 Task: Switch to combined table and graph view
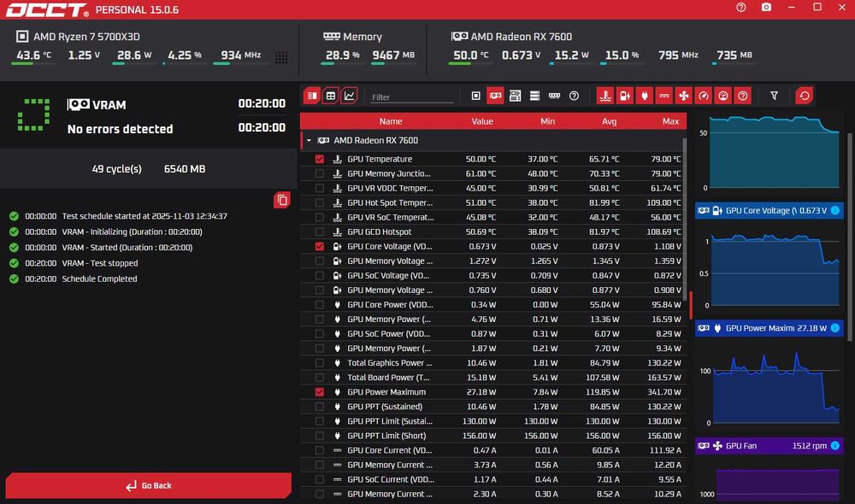point(312,96)
